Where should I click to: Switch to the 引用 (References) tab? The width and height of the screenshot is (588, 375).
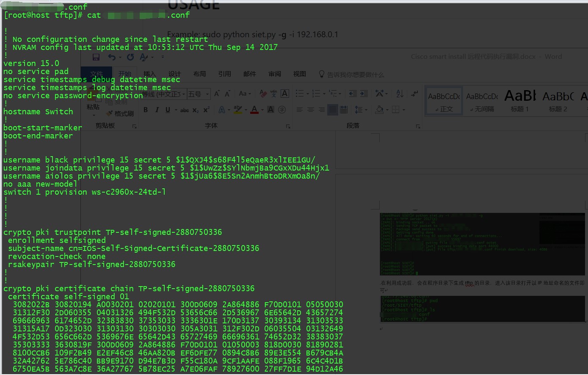(224, 74)
